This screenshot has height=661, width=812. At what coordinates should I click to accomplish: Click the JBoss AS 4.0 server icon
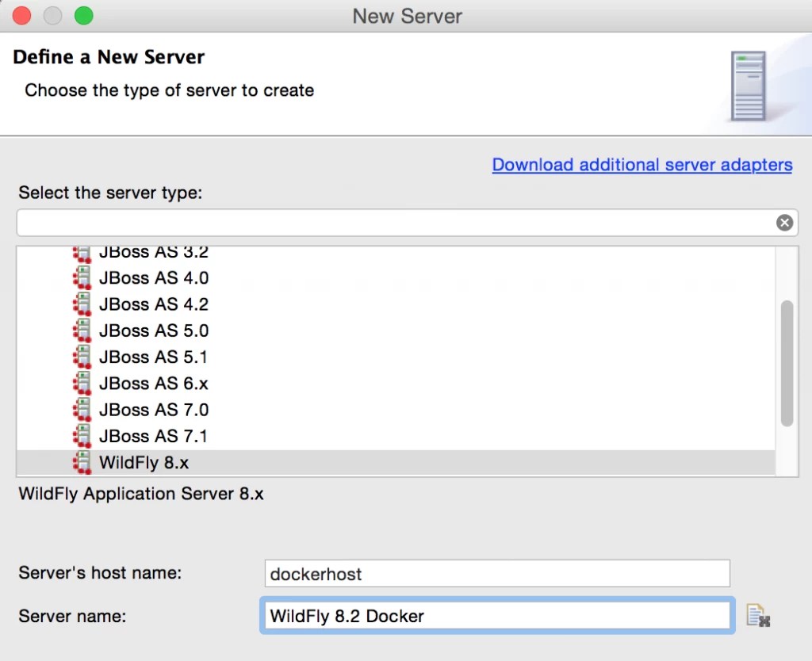pyautogui.click(x=83, y=277)
